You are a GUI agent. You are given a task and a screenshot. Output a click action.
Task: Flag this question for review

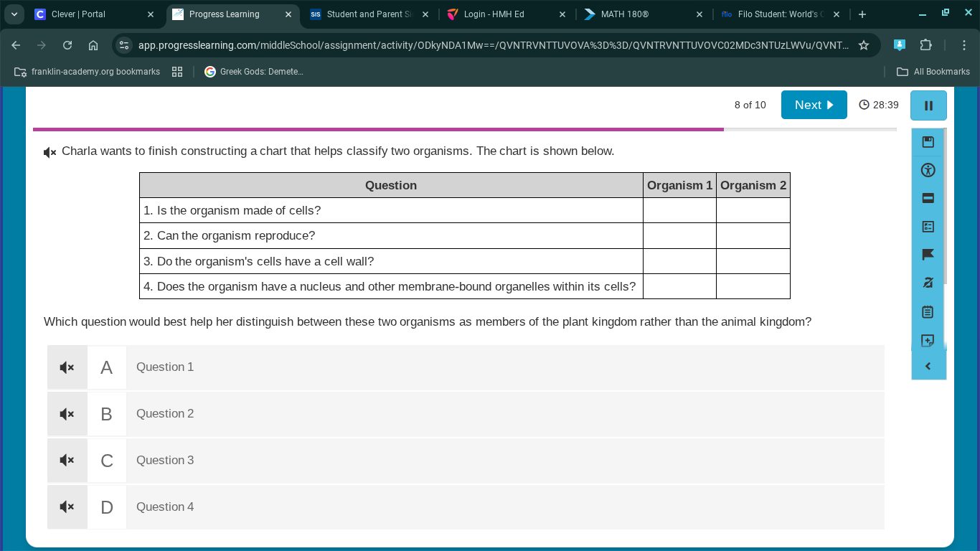tap(928, 254)
